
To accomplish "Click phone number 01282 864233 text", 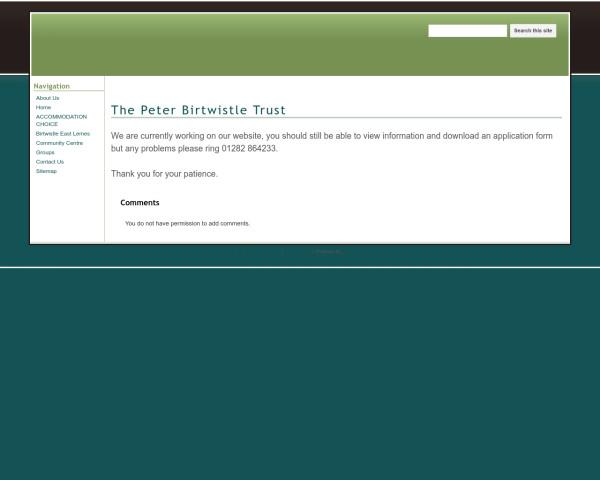I will 249,149.
